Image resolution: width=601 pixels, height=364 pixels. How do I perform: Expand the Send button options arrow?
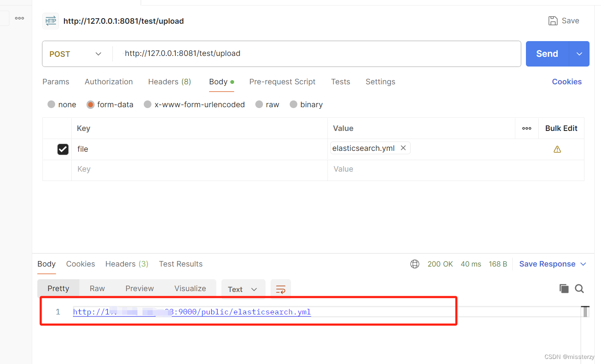pyautogui.click(x=579, y=54)
